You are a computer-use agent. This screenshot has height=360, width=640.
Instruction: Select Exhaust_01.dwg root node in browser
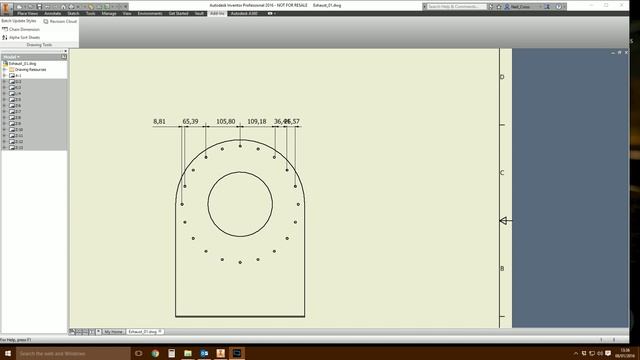(x=22, y=64)
